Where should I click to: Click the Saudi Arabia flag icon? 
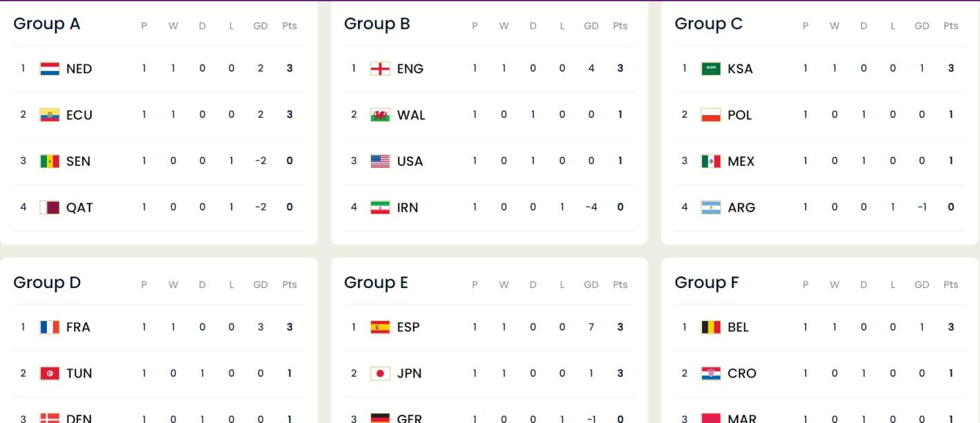pos(711,68)
